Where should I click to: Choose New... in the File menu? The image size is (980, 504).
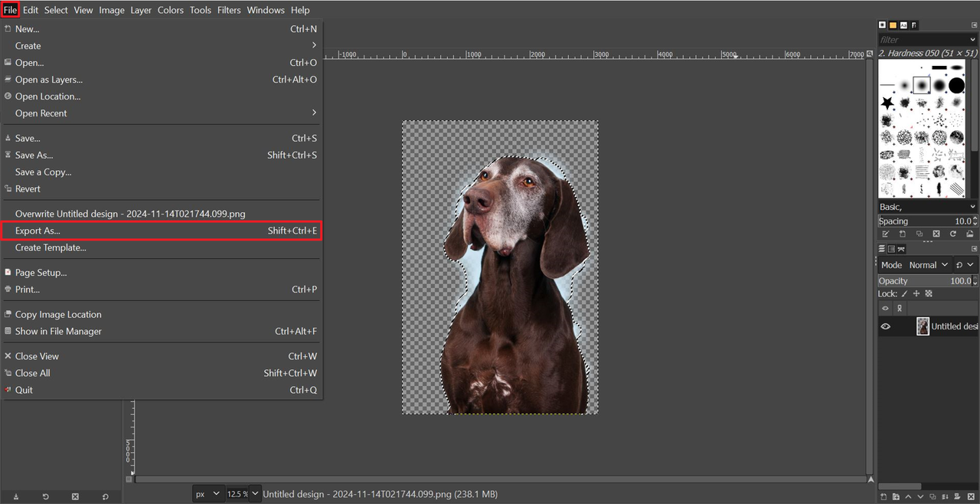point(162,29)
